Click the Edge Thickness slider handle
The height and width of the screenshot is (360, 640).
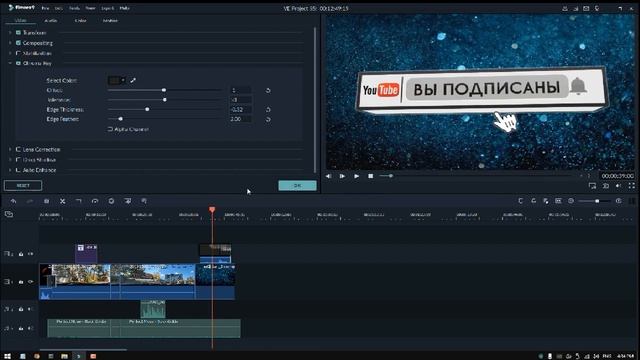pos(147,109)
